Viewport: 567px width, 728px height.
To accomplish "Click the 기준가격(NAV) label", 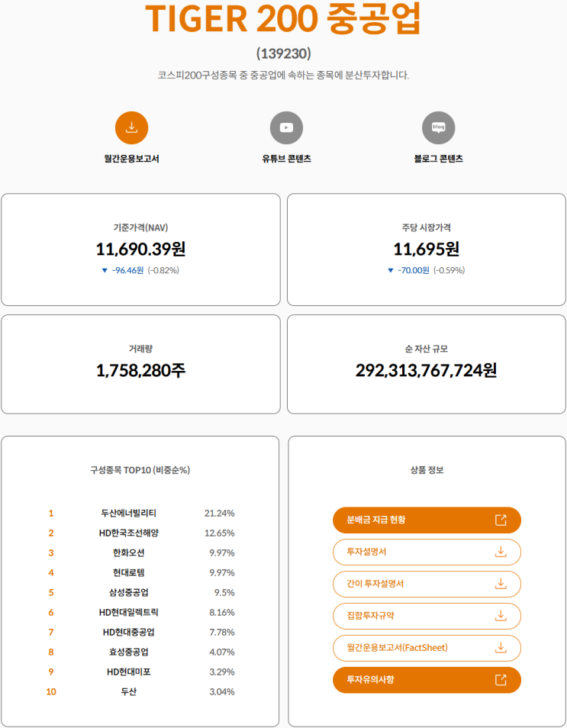I will point(140,227).
